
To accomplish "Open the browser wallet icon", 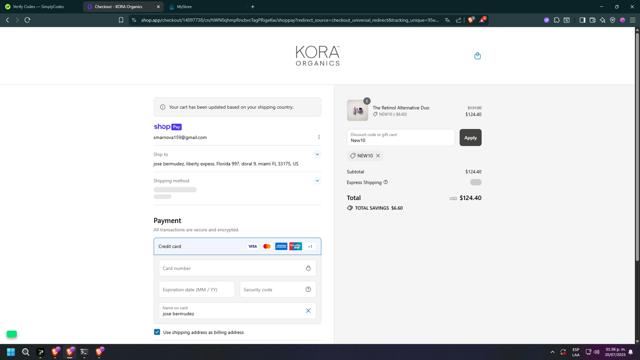I will click(x=592, y=20).
